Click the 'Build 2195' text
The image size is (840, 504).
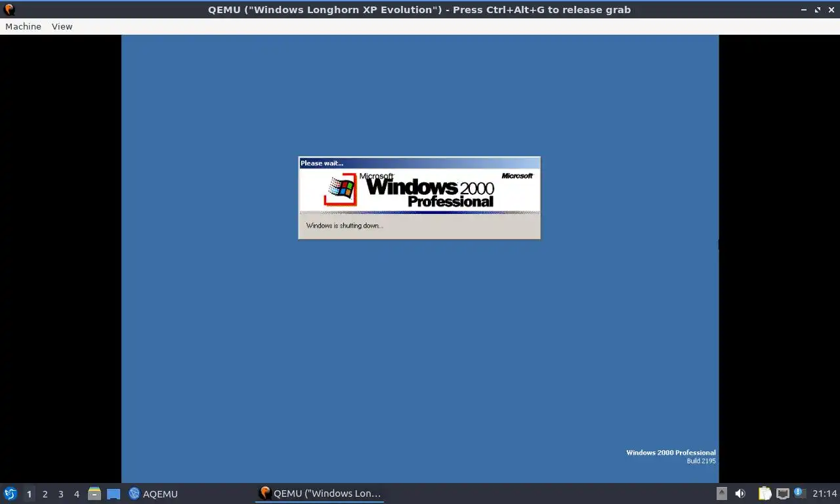(701, 461)
